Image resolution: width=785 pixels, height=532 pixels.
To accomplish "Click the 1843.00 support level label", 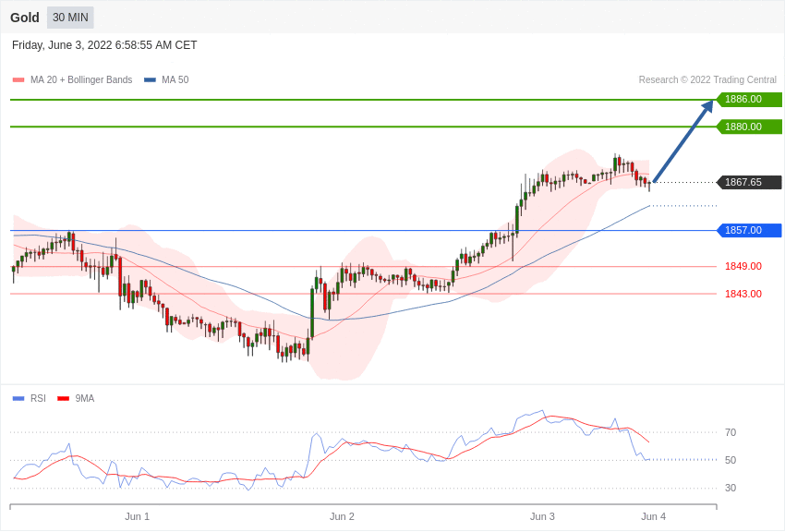I will click(743, 294).
